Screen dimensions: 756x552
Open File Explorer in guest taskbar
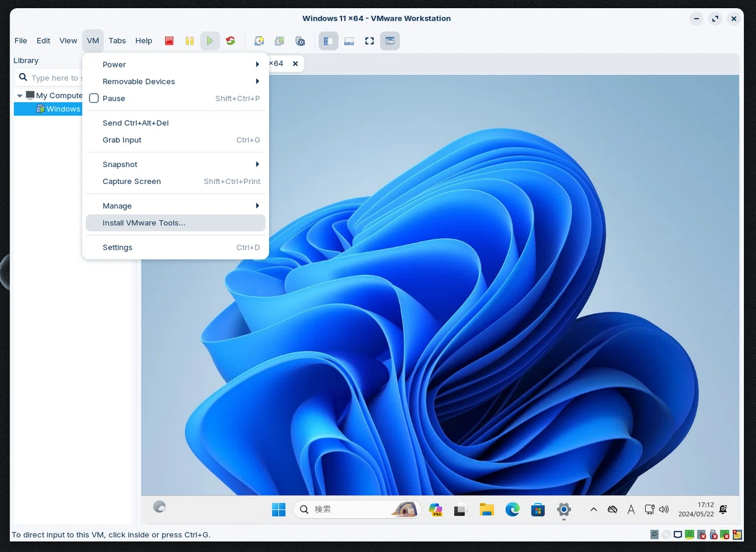(486, 509)
